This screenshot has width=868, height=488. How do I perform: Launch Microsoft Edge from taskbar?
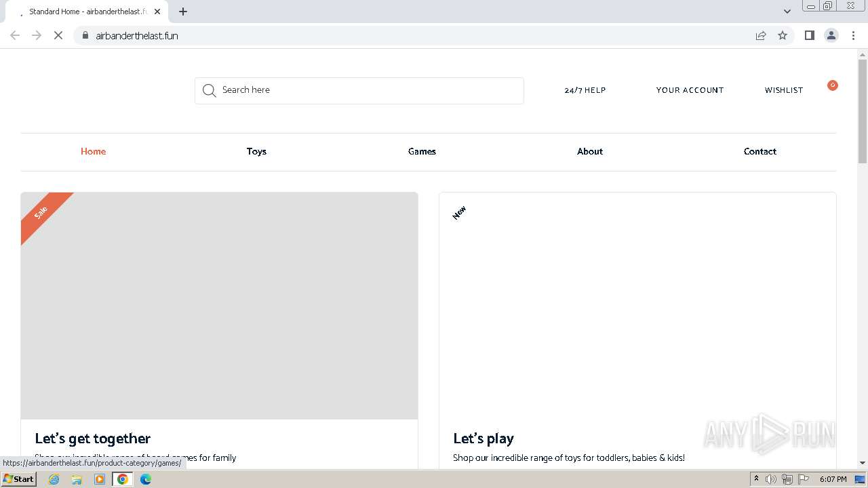146,479
